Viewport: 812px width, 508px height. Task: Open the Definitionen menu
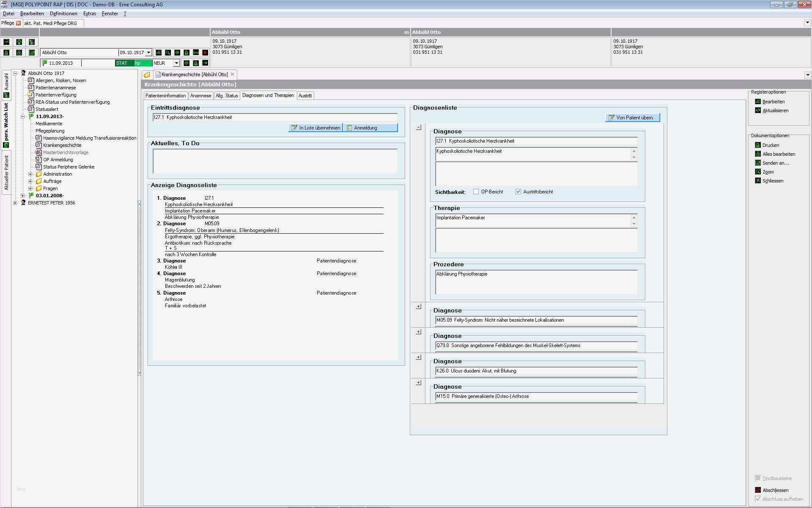(x=63, y=14)
